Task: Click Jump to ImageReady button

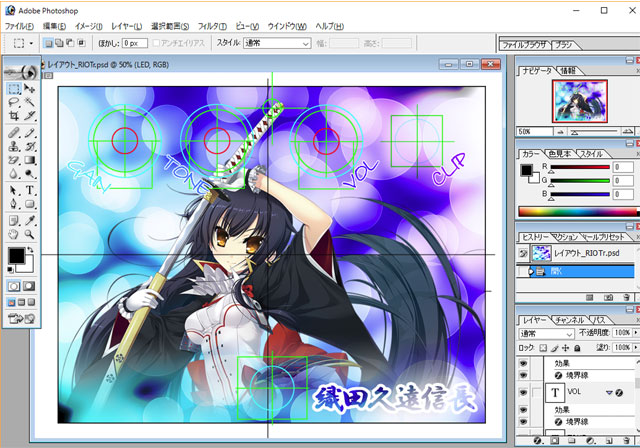Action: [x=22, y=318]
